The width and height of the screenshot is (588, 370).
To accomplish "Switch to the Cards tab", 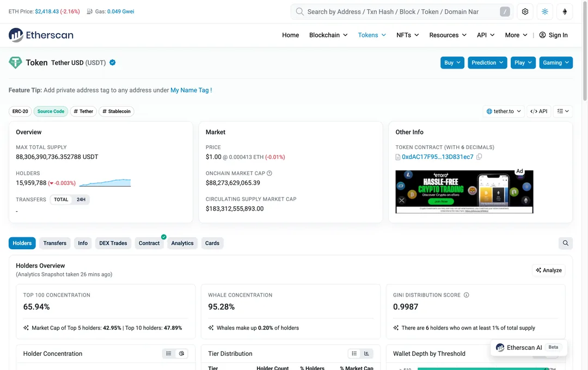I will click(x=212, y=243).
